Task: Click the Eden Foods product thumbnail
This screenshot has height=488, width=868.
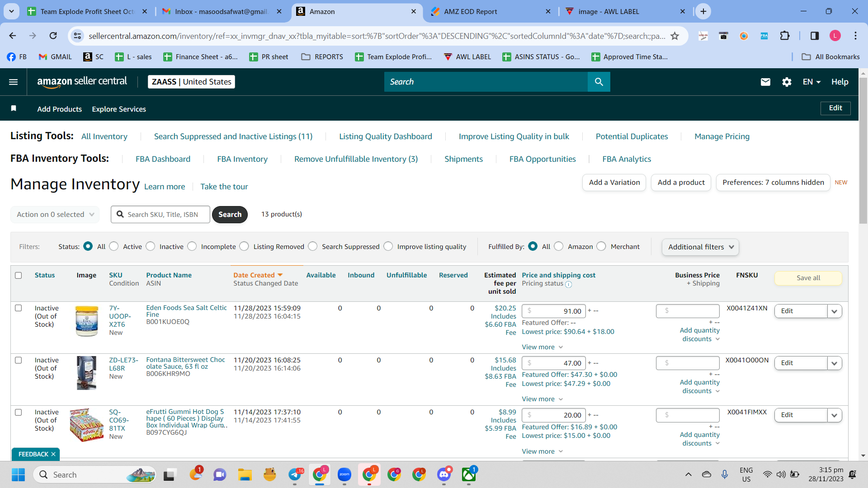Action: [x=87, y=321]
